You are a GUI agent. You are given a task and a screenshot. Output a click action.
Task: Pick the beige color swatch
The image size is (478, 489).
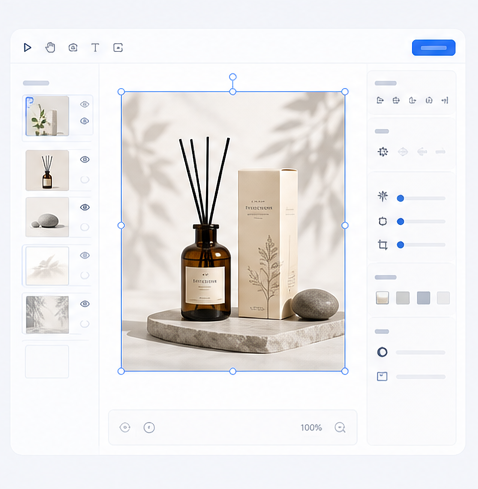(382, 298)
